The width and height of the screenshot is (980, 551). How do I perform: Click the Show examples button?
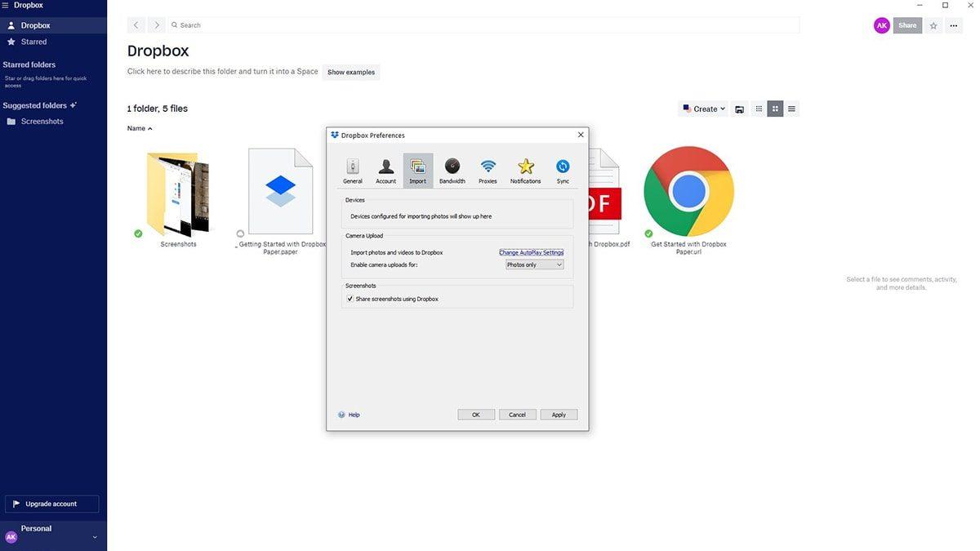point(350,72)
